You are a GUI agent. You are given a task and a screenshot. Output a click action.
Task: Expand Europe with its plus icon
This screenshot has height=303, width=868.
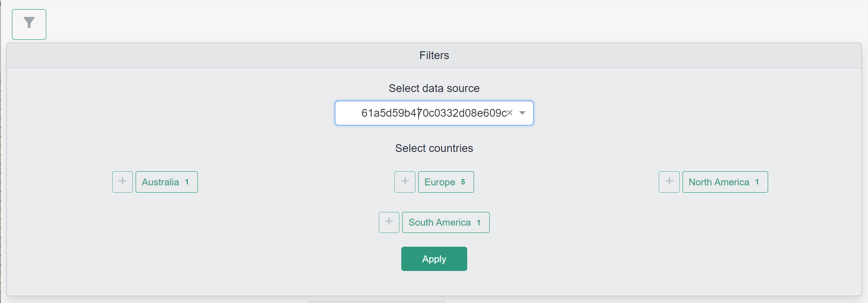[x=405, y=182]
